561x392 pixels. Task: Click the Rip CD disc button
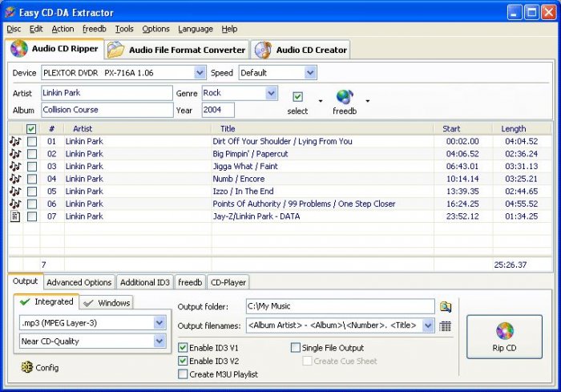(x=504, y=337)
